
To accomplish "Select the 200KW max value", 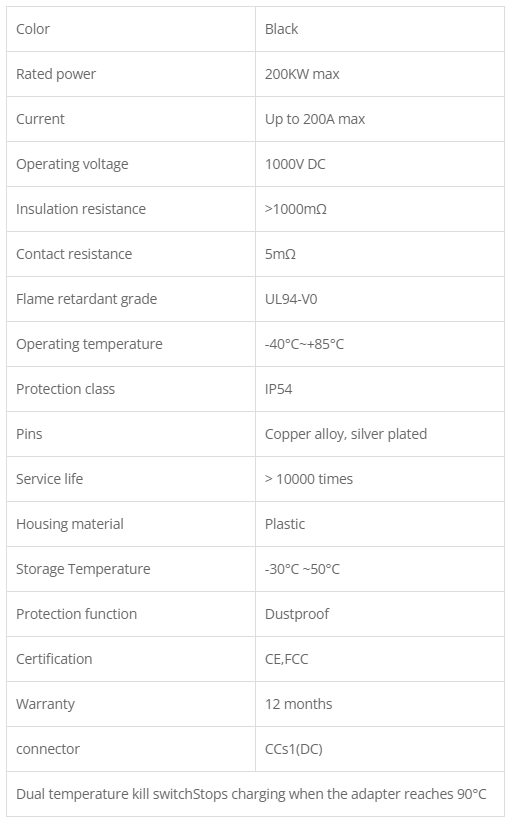I will (302, 74).
